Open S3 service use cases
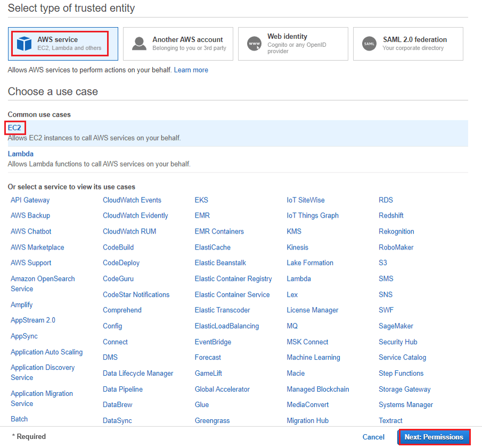Screen dimensions: 482x448 pos(382,263)
